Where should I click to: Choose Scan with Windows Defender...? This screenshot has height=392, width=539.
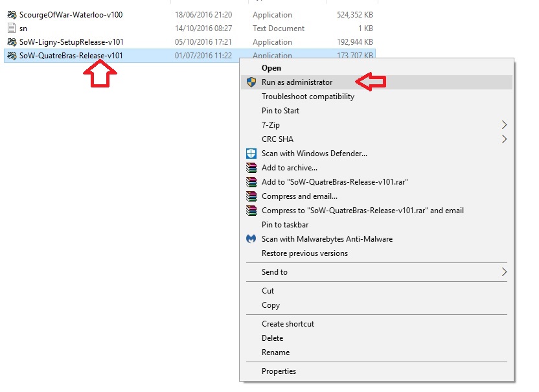377,154
